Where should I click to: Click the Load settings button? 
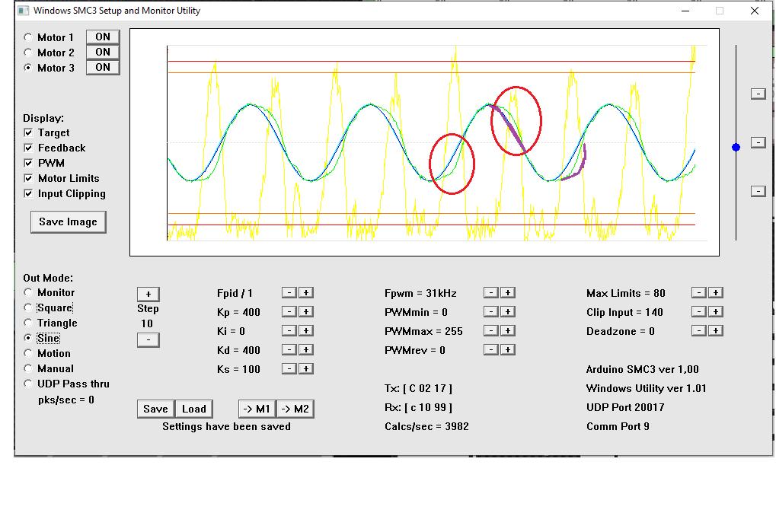coord(193,409)
